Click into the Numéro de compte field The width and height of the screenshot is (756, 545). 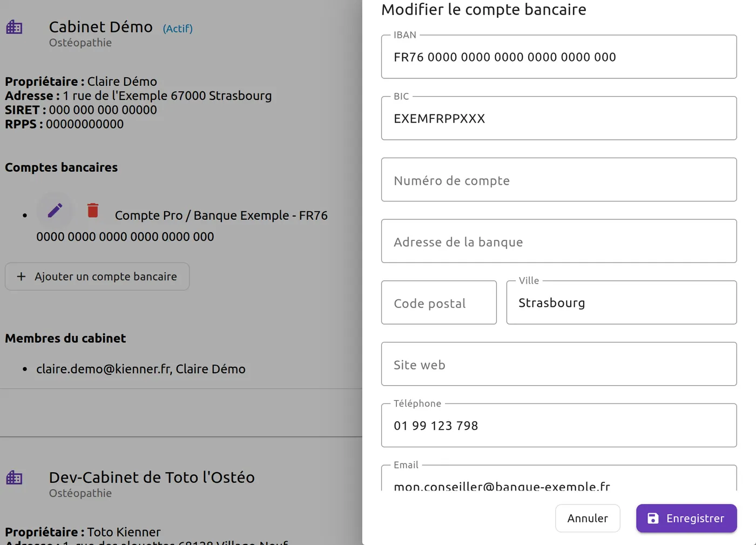[x=559, y=180]
